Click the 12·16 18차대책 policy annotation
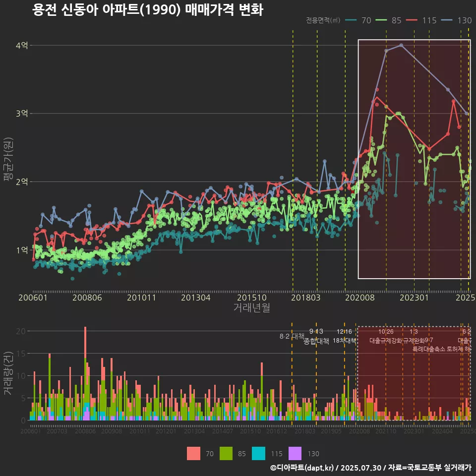This screenshot has height=476, width=476. pyautogui.click(x=344, y=336)
